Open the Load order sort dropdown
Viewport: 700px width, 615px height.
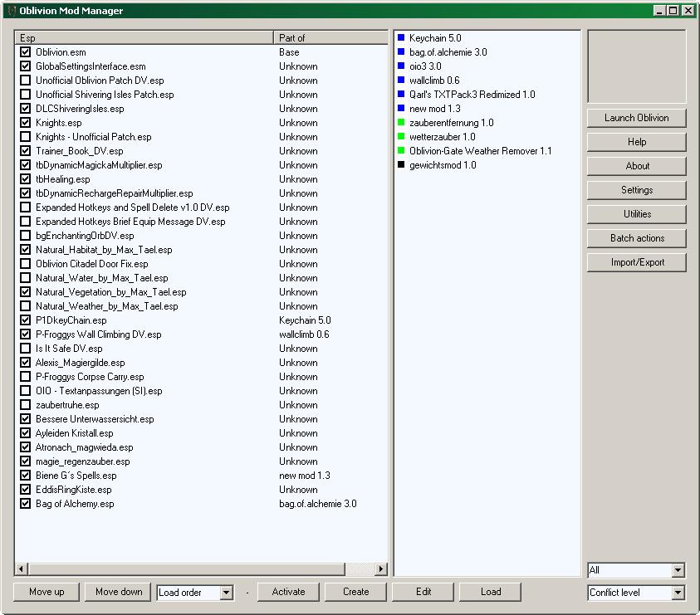227,593
